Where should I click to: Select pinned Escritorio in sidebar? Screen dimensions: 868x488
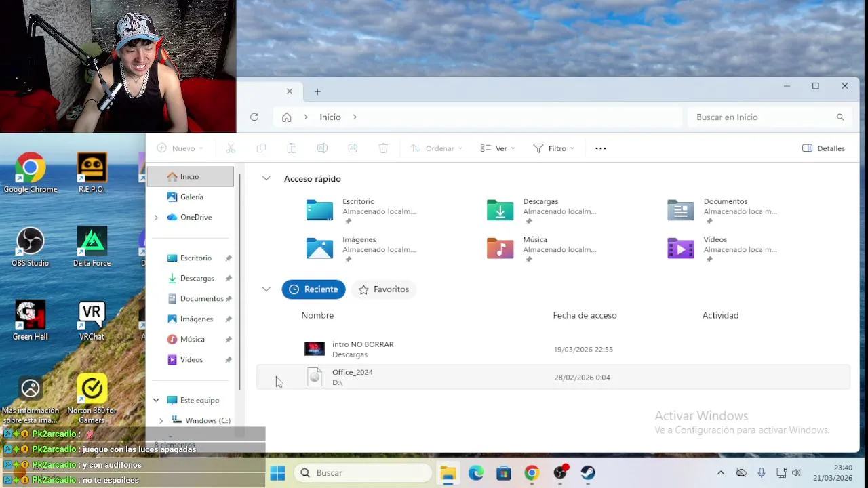[x=196, y=258]
